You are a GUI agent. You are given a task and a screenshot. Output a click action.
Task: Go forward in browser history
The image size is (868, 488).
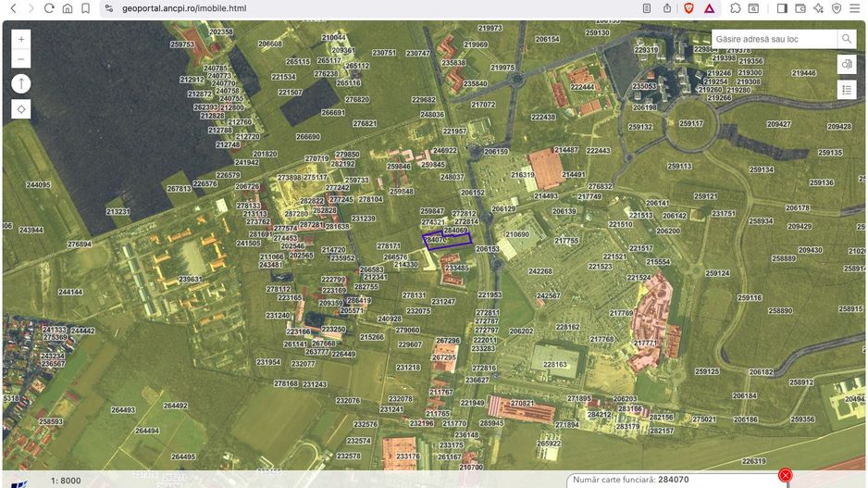pyautogui.click(x=31, y=8)
